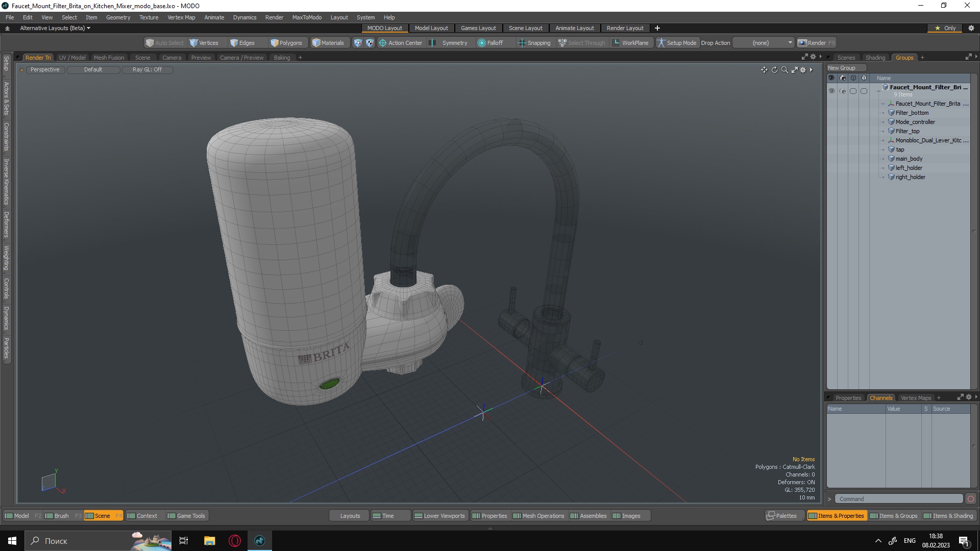Maximize the 3D viewport with its expand icon
This screenshot has width=980, height=551.
coord(794,70)
